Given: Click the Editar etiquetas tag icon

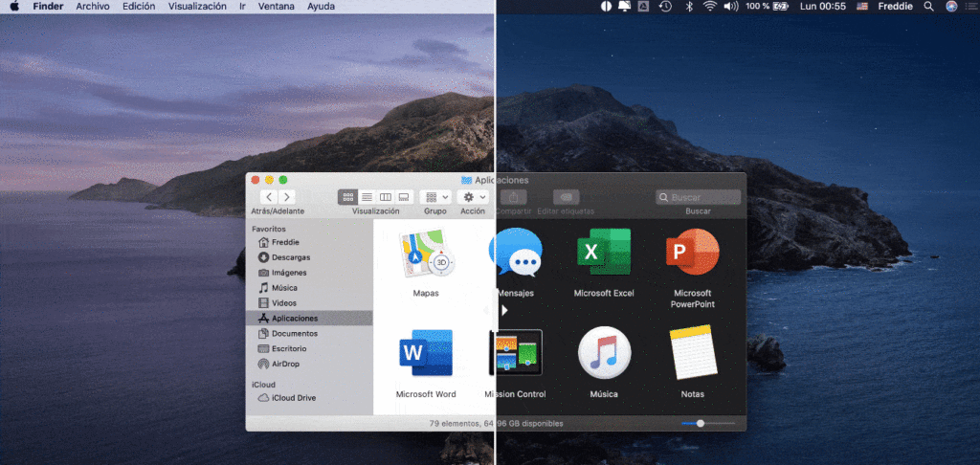Looking at the screenshot, I should tap(566, 197).
